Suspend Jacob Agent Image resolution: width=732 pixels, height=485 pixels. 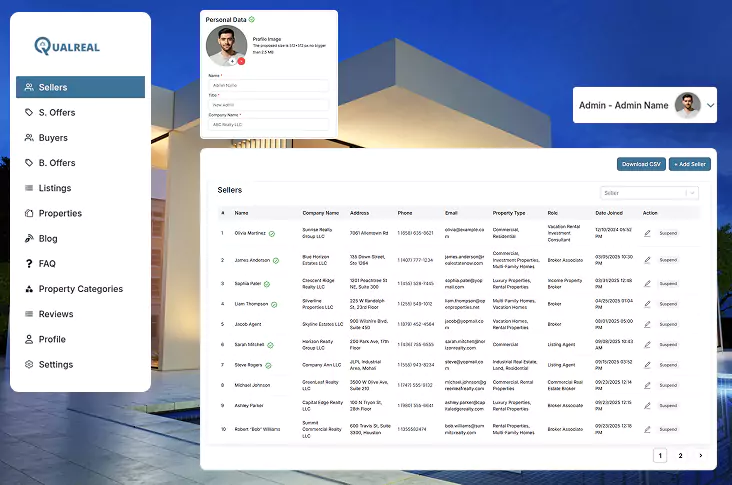pos(668,324)
